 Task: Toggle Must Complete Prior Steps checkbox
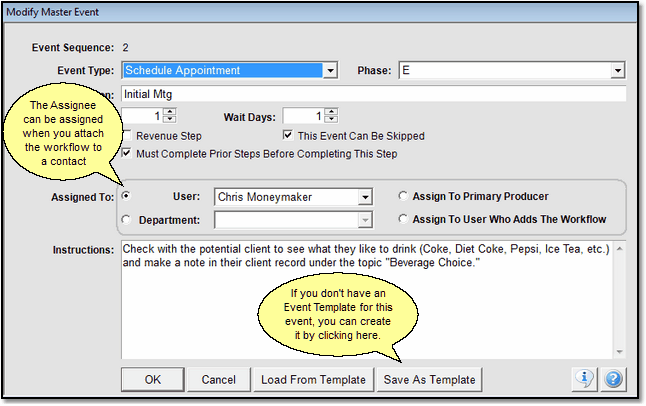click(x=125, y=154)
